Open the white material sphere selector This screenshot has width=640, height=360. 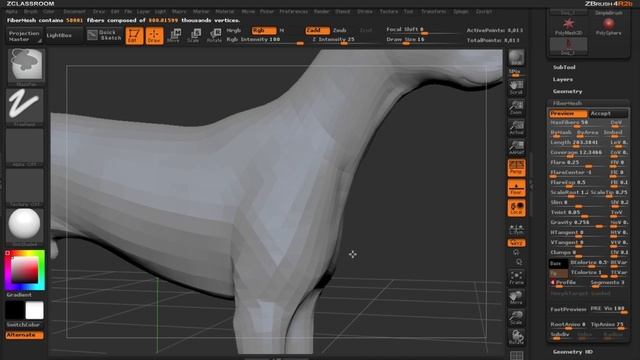coord(25,226)
